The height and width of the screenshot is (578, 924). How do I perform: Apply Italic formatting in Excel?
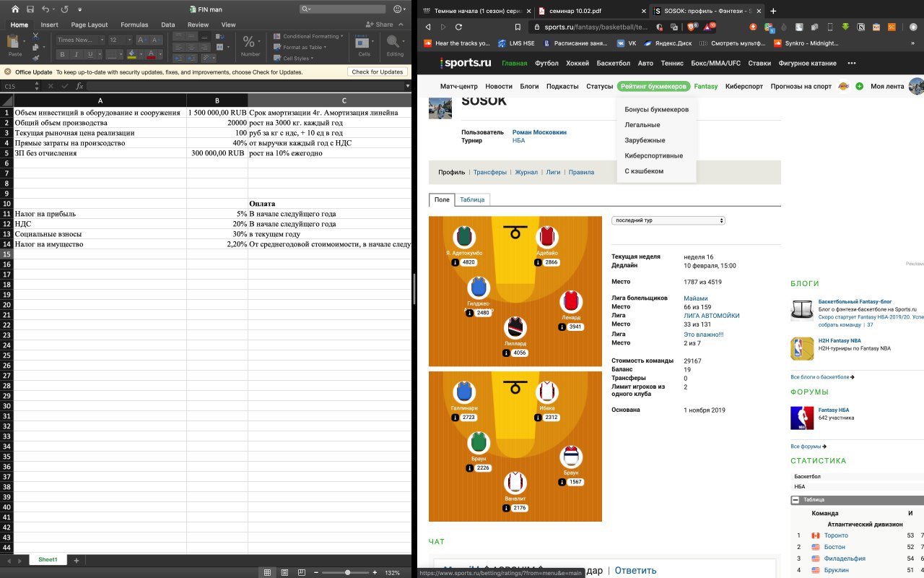[x=77, y=54]
